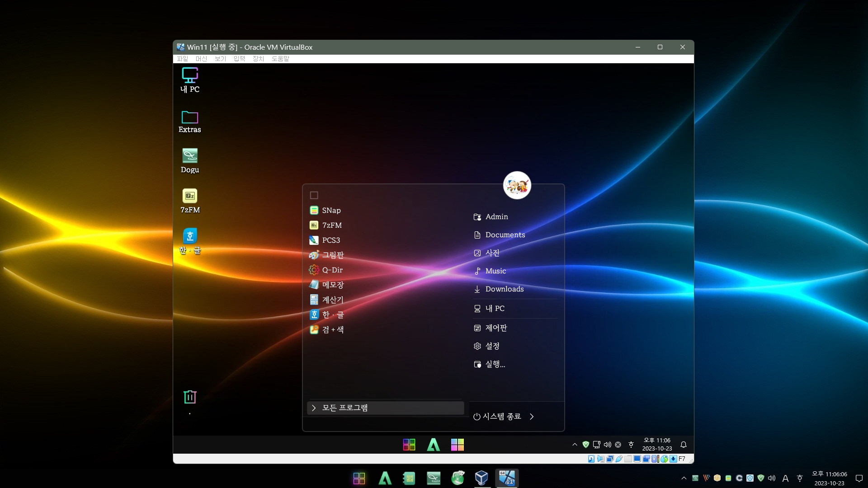Viewport: 868px width, 488px height.
Task: Click the 시스템 종료 power button
Action: point(497,417)
